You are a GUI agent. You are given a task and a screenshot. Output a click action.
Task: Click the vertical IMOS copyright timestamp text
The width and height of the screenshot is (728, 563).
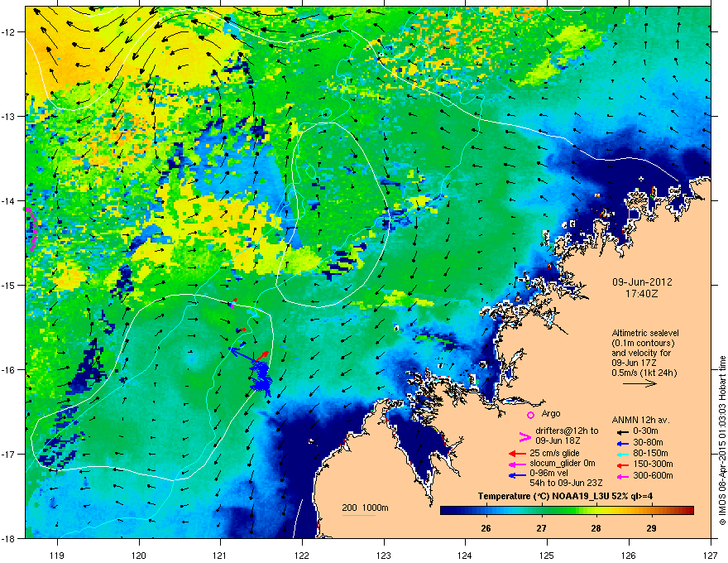click(x=722, y=440)
